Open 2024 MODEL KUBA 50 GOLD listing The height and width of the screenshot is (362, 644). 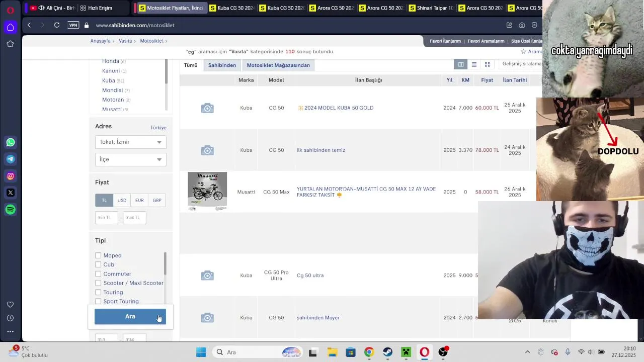[339, 108]
